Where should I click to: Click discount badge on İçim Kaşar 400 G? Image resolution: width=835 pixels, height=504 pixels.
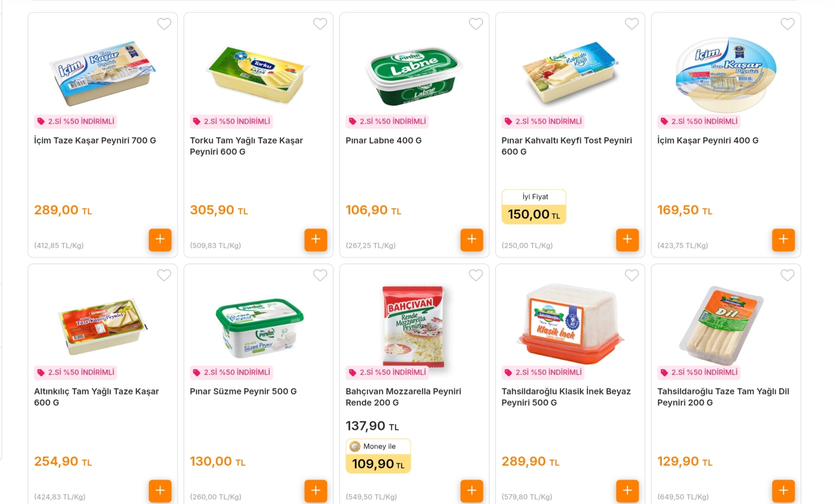[699, 122]
